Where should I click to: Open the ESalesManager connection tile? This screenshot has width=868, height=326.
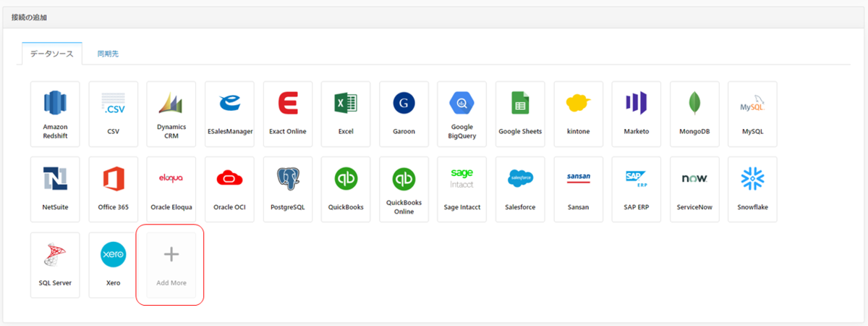pyautogui.click(x=229, y=114)
